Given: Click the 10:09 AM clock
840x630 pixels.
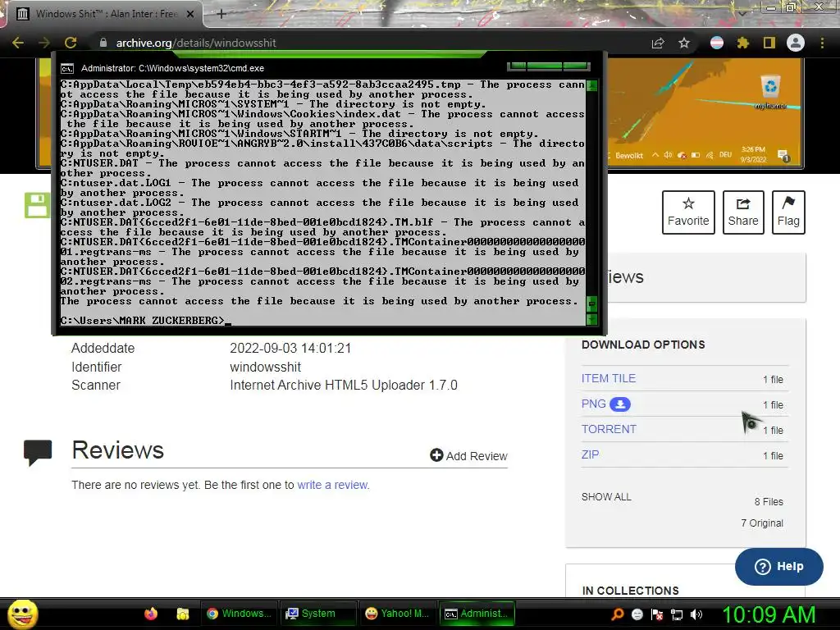Looking at the screenshot, I should [x=769, y=614].
